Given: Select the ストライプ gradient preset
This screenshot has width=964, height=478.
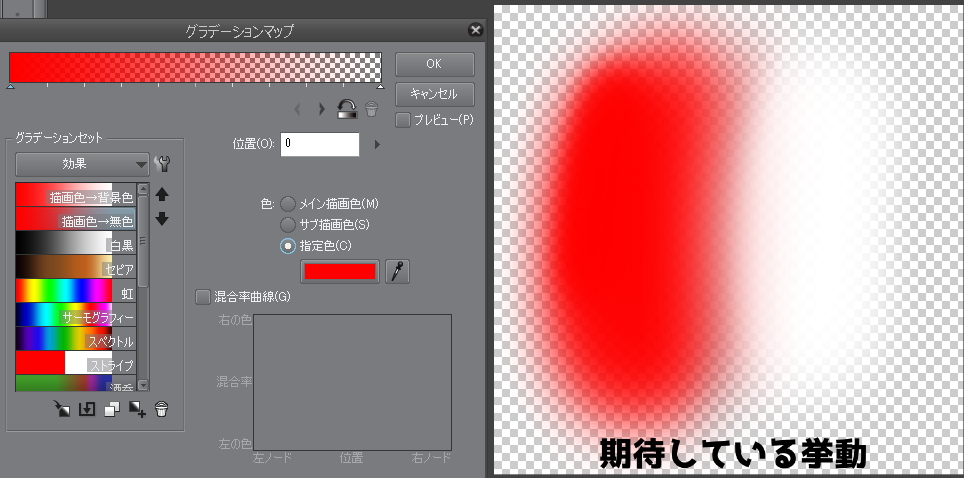Looking at the screenshot, I should [76, 362].
